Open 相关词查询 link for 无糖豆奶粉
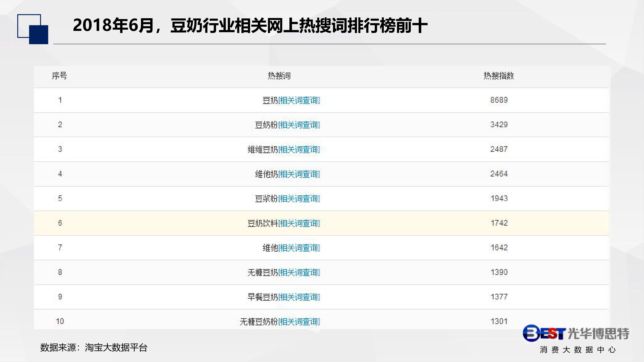The image size is (644, 362). click(x=299, y=321)
